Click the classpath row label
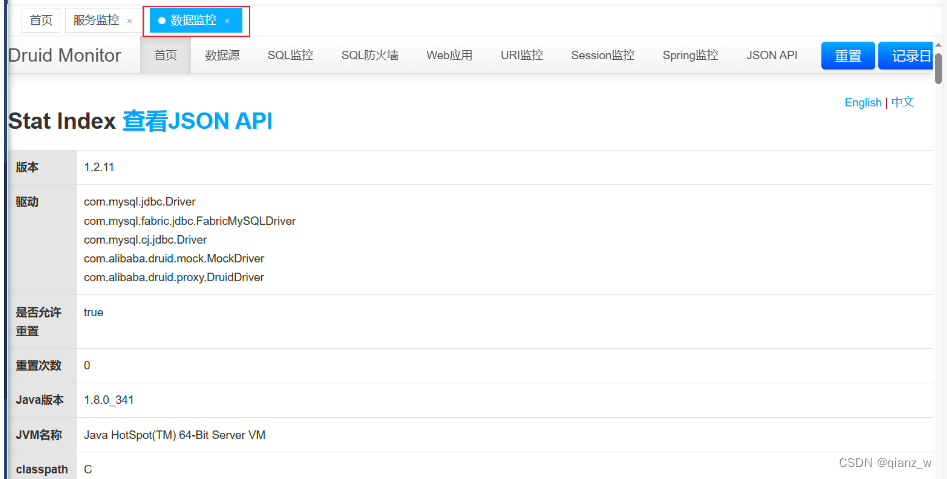947x479 pixels. (42, 469)
